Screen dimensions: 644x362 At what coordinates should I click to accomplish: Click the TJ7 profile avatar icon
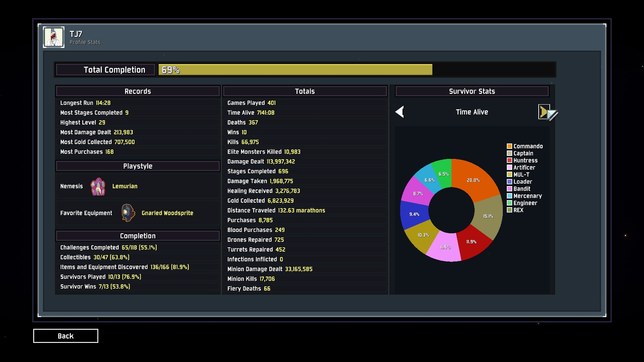[x=54, y=37]
